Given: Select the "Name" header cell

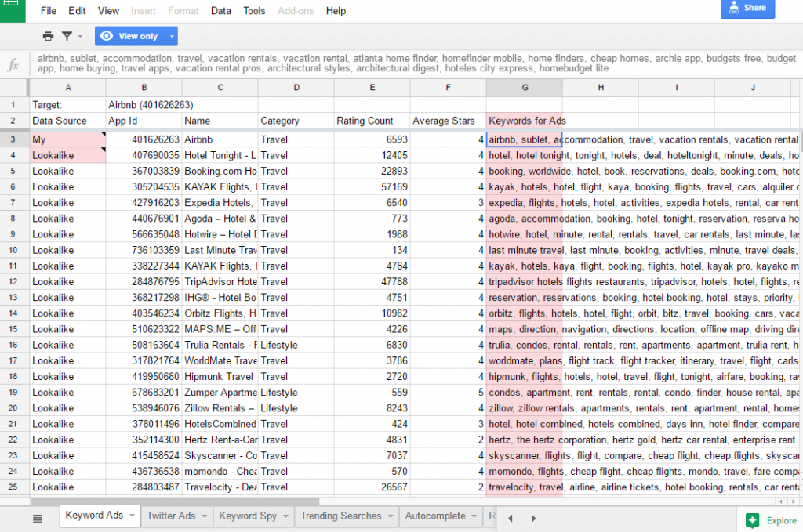Looking at the screenshot, I should click(x=220, y=121).
